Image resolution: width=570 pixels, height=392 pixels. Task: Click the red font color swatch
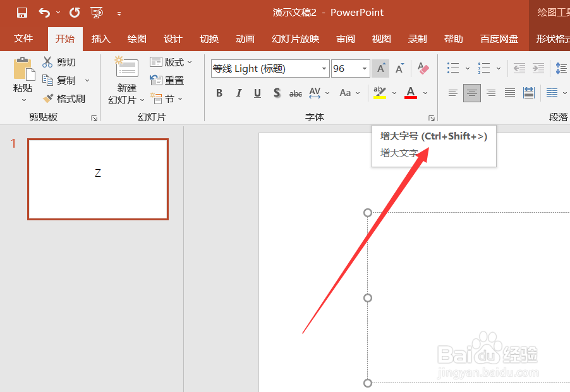point(410,93)
